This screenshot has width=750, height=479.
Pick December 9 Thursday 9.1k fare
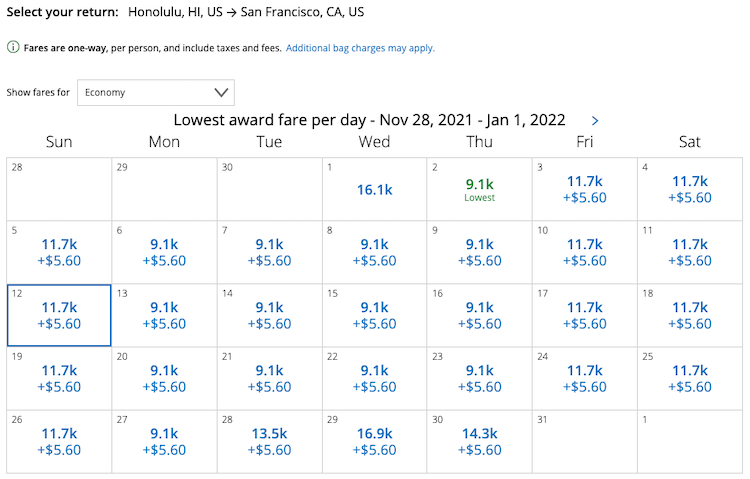(479, 253)
